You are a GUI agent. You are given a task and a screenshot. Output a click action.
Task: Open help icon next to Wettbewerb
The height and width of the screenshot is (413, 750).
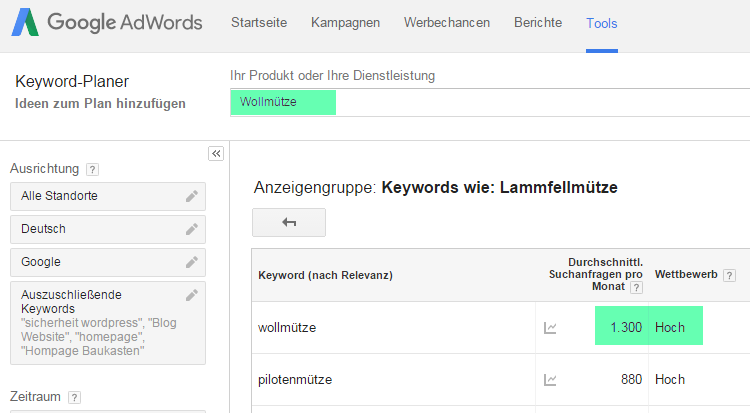tap(729, 275)
